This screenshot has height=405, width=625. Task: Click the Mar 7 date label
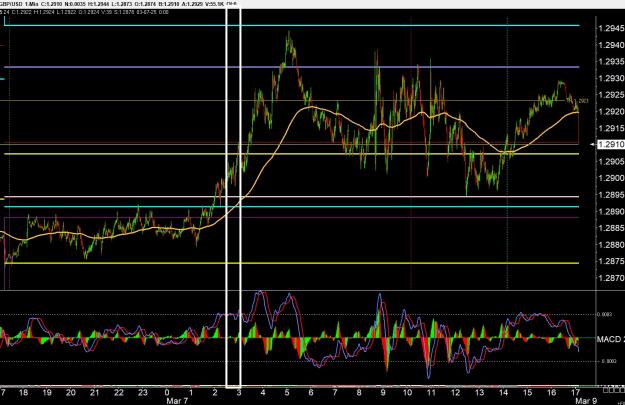pyautogui.click(x=177, y=401)
